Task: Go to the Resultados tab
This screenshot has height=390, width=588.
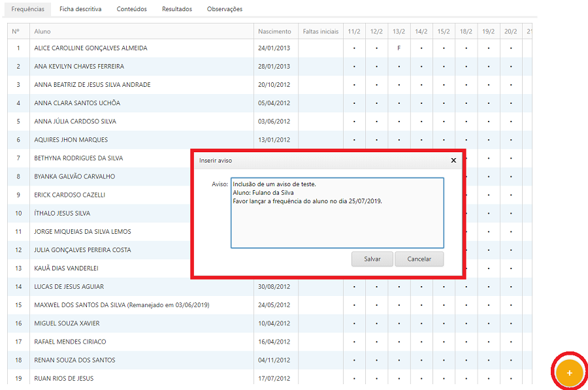Action: (x=177, y=9)
